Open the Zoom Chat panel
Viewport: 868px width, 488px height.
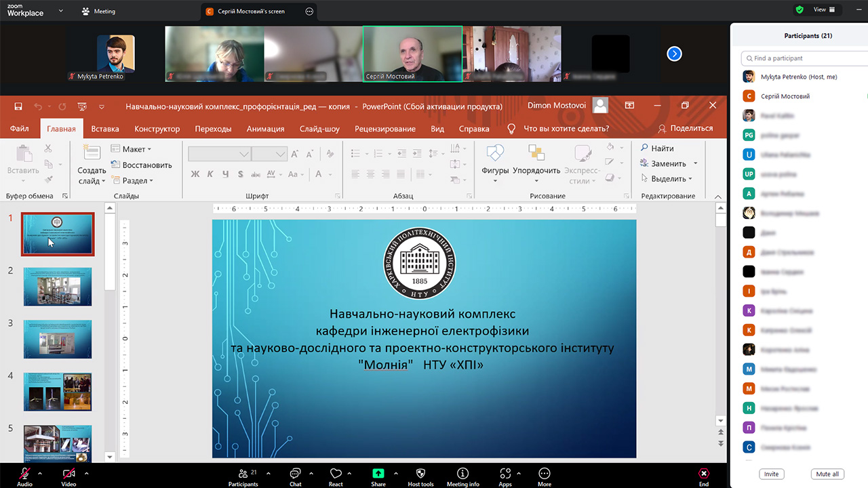point(296,474)
